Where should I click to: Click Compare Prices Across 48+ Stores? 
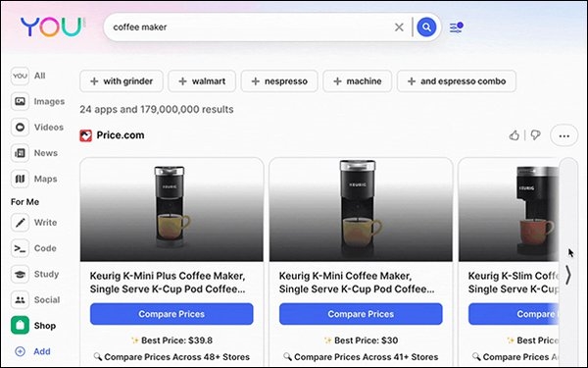[x=171, y=357]
